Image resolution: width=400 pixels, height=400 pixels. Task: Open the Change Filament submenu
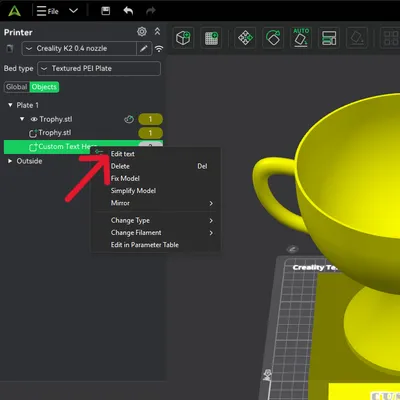click(155, 233)
